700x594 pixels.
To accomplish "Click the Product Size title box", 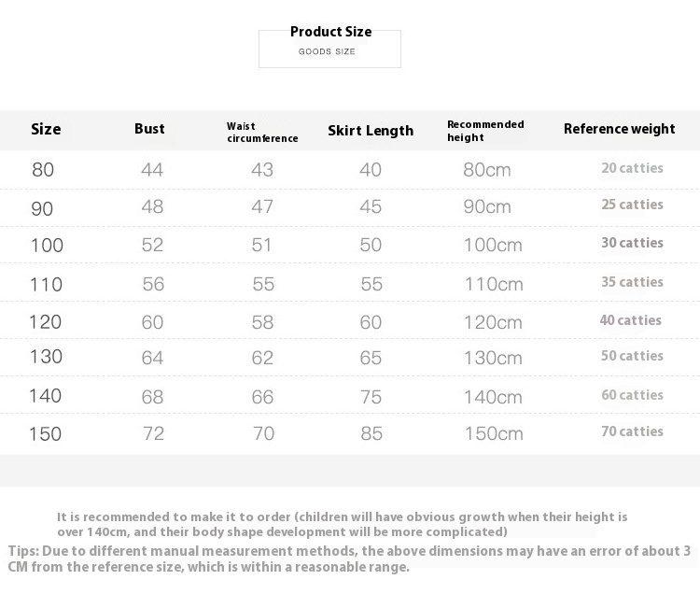I will coord(329,49).
